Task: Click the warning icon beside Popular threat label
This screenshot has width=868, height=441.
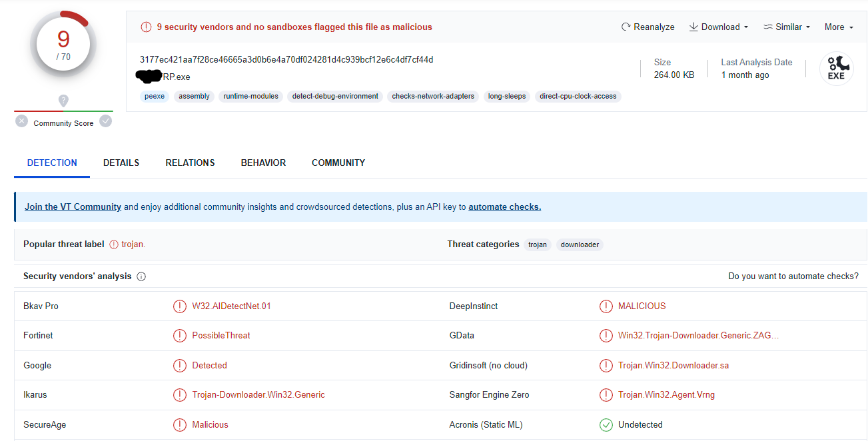Action: [114, 244]
